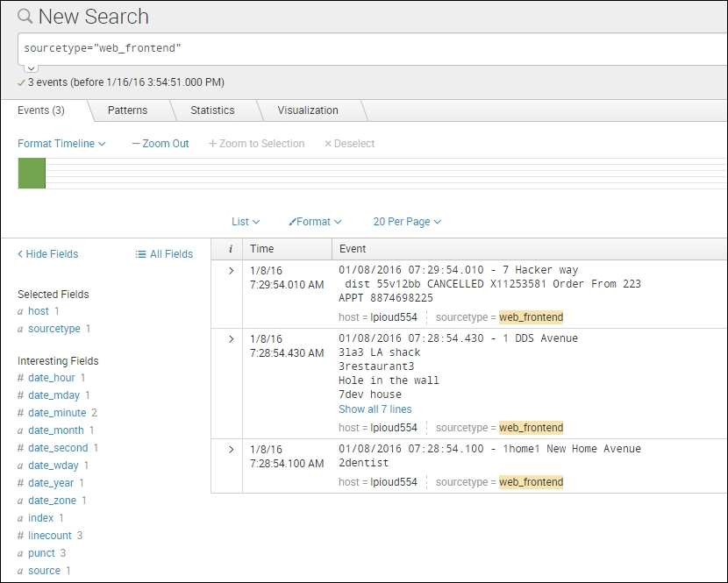Click web_frontend sourcetype in DDS Avenue event

[532, 428]
